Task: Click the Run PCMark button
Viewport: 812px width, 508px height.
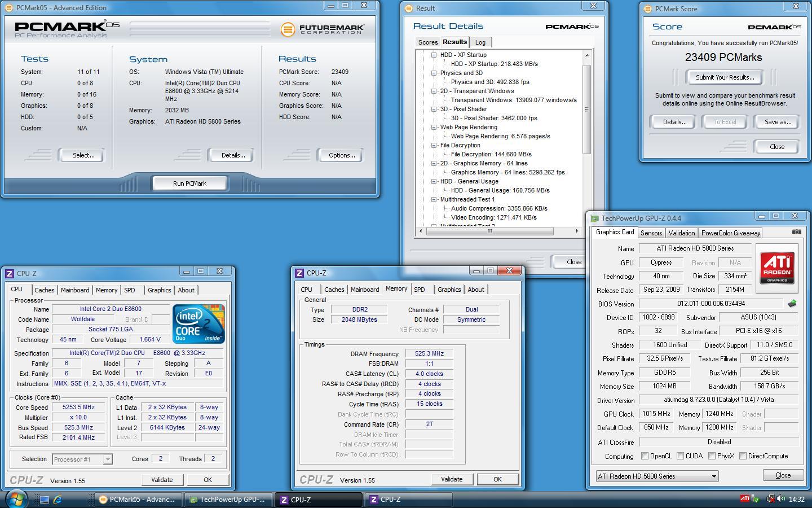Action: [189, 183]
